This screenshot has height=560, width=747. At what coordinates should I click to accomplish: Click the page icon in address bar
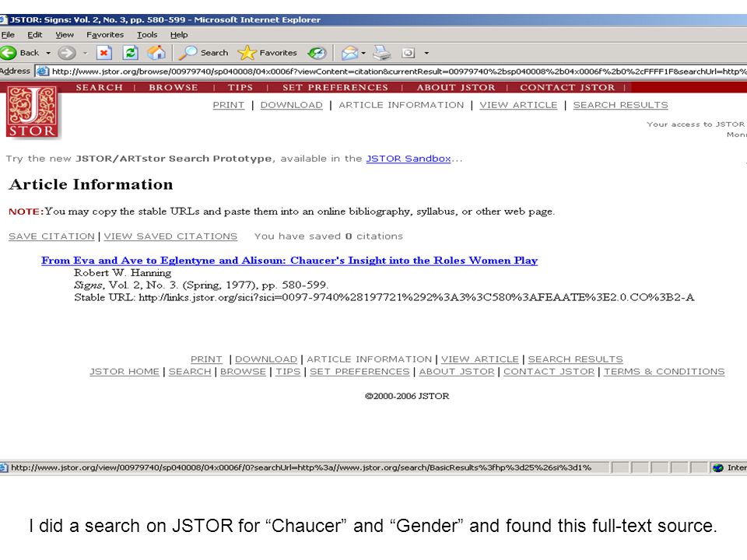43,72
